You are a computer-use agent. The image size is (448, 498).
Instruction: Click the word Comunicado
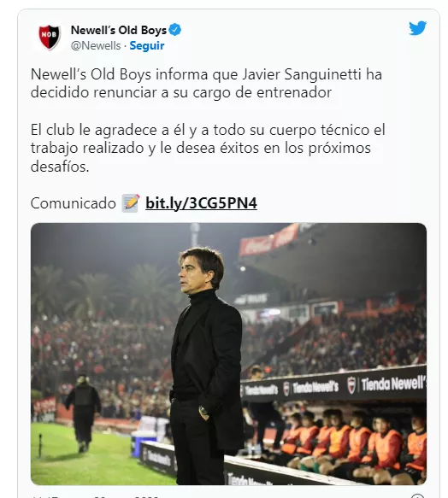pos(74,203)
